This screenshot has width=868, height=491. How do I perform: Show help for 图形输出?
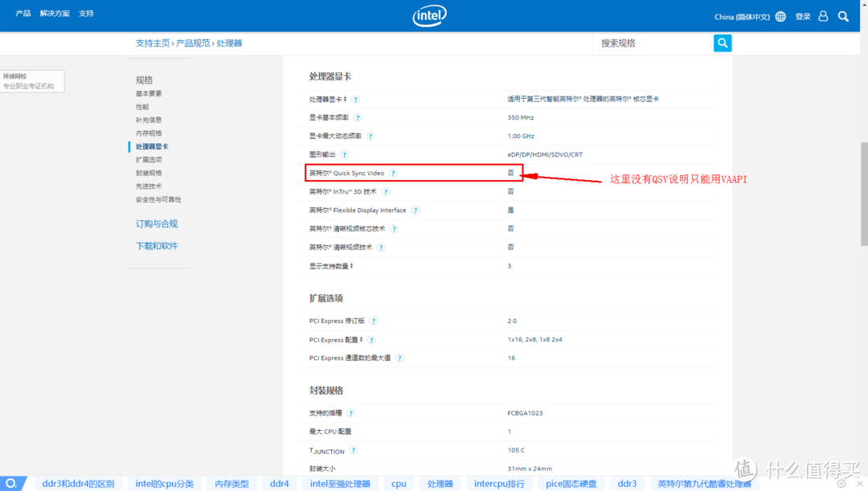click(x=344, y=155)
